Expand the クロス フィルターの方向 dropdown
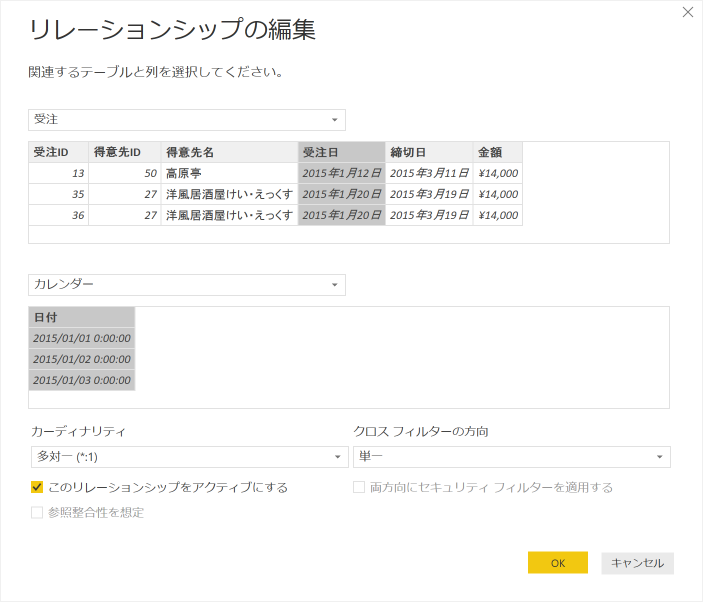Image resolution: width=703 pixels, height=602 pixels. coord(512,457)
